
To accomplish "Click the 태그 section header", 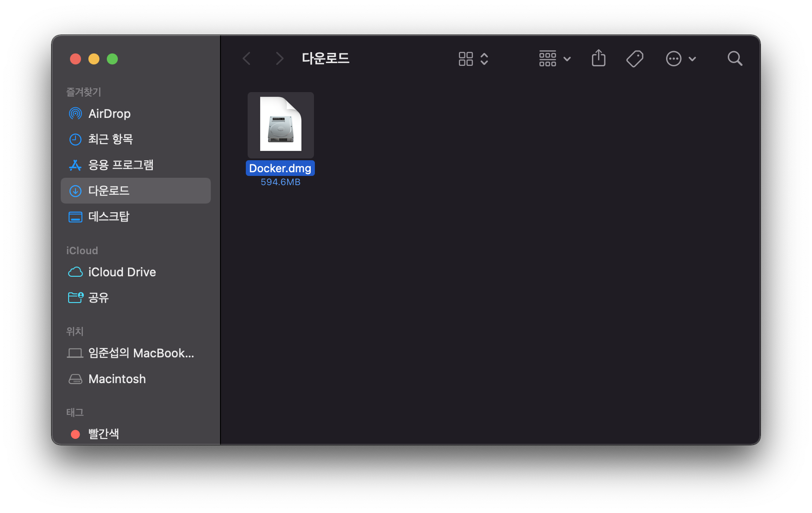I will [x=75, y=412].
